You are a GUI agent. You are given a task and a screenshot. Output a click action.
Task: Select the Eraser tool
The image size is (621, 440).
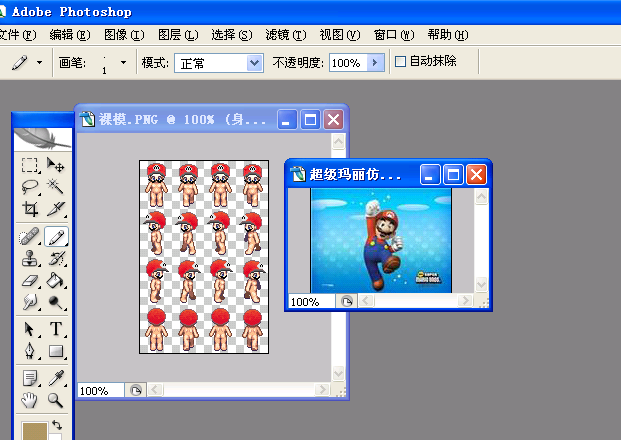point(30,280)
